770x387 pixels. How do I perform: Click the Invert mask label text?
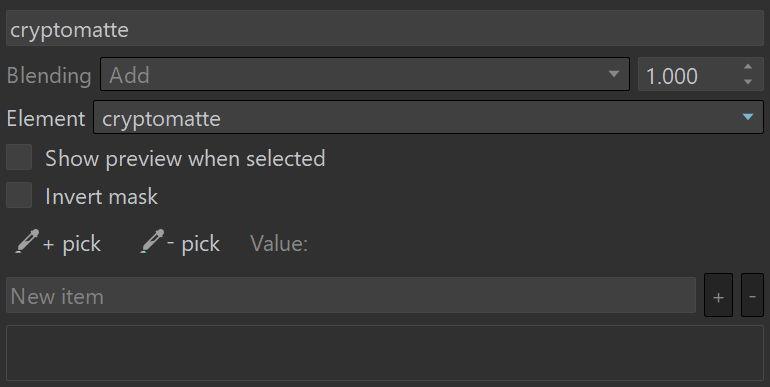tap(102, 196)
